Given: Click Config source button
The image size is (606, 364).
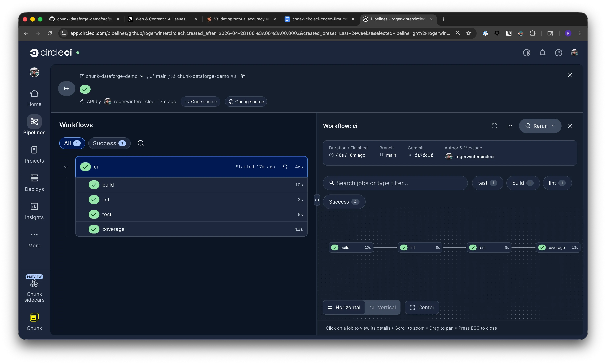Looking at the screenshot, I should (x=246, y=102).
